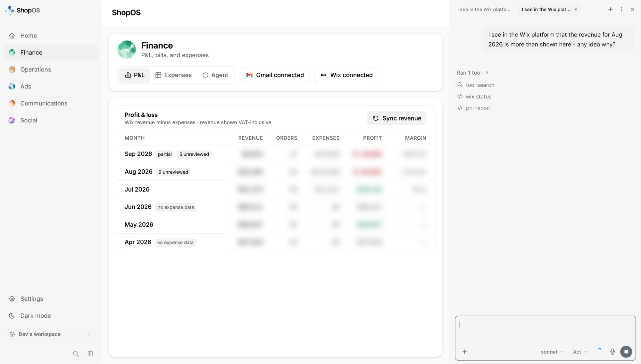Open Operations in the sidebar

51,70
